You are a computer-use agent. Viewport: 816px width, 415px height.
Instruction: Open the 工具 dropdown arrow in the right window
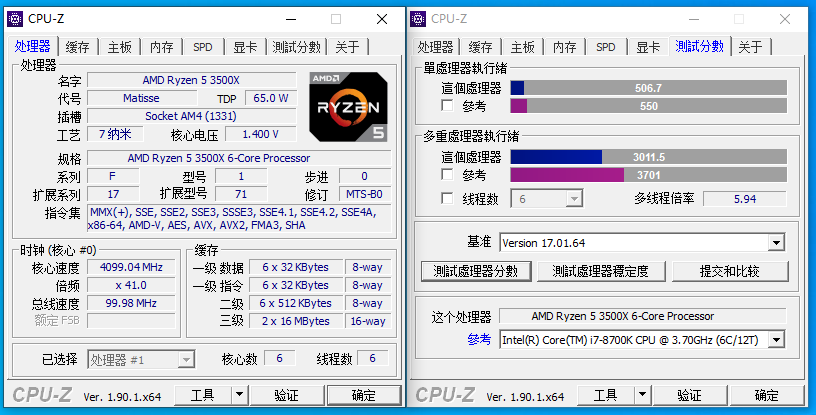(x=642, y=395)
